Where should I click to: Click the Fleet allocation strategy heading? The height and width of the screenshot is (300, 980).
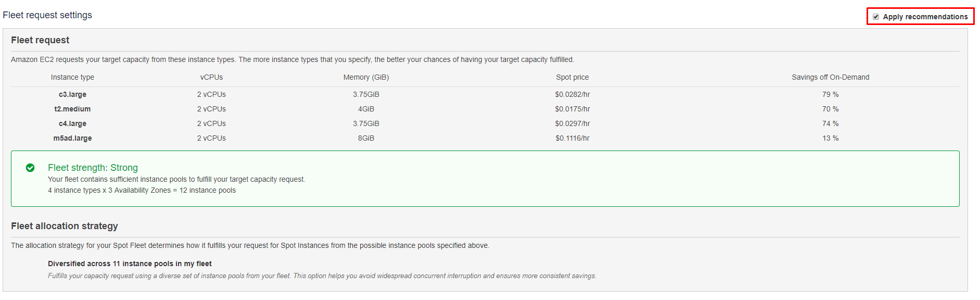[65, 226]
